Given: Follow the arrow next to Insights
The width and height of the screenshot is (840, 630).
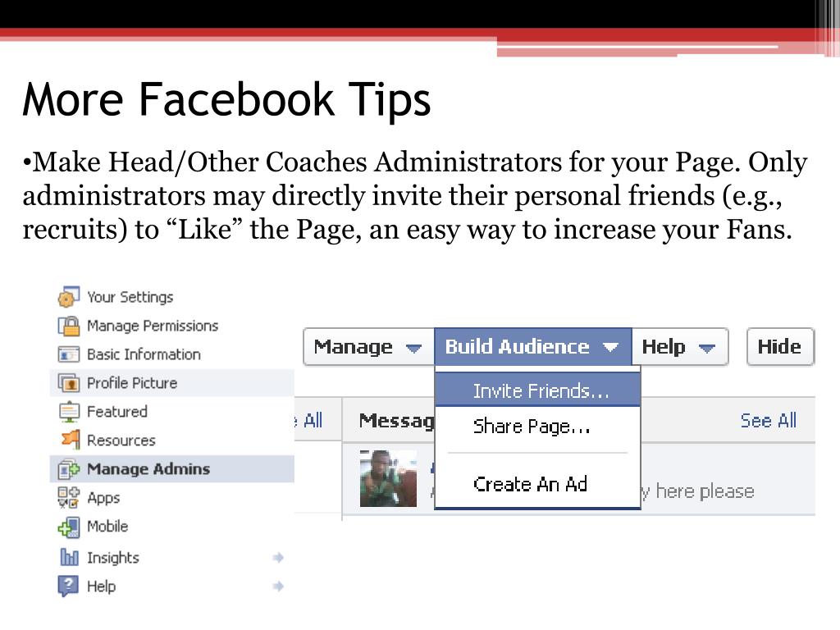Looking at the screenshot, I should coord(277,558).
